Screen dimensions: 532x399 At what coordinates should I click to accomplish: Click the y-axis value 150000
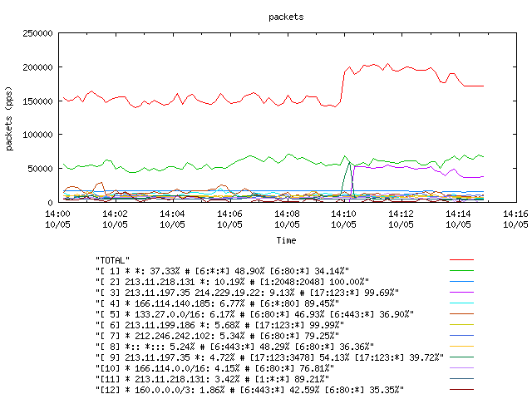pos(37,101)
